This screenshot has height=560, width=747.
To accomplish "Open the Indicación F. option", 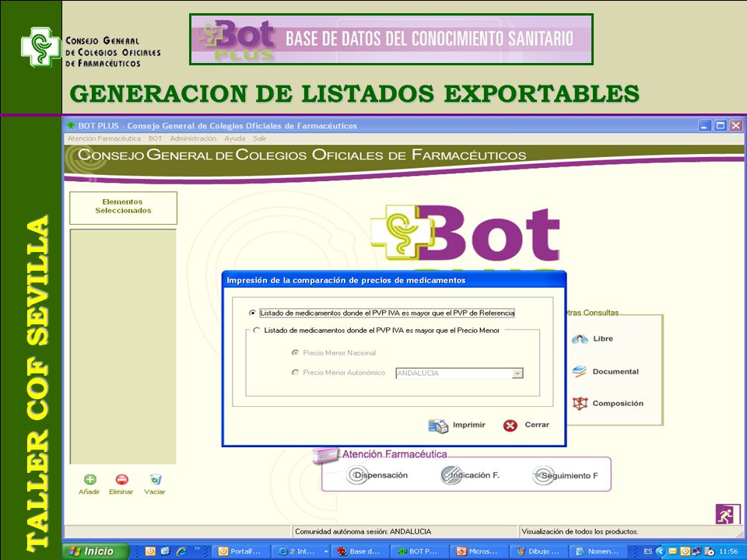I will tap(470, 475).
